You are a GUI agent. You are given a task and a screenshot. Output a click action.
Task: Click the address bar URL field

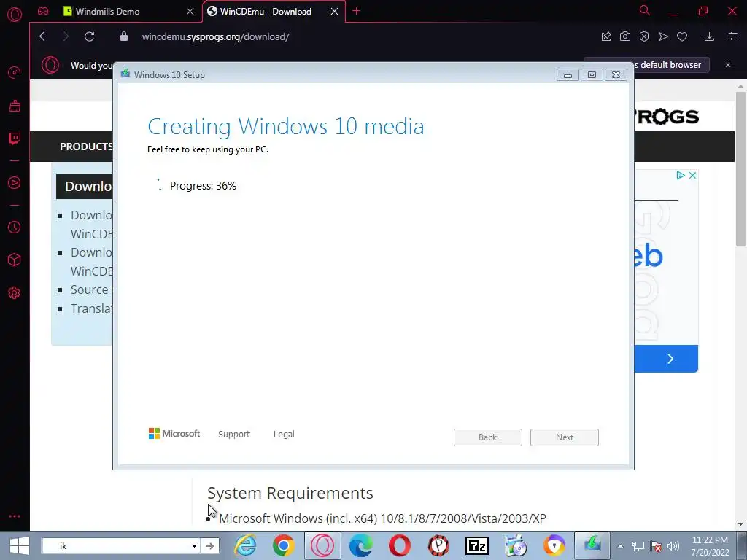(x=215, y=36)
